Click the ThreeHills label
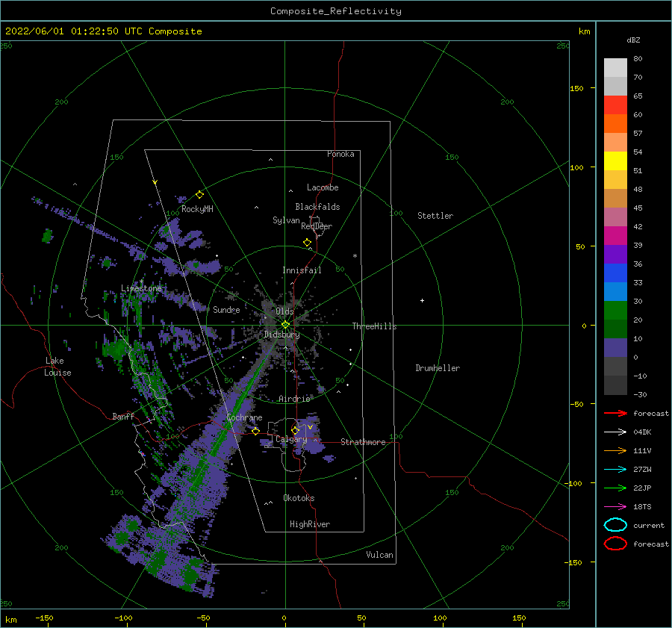The width and height of the screenshot is (672, 628). click(375, 326)
